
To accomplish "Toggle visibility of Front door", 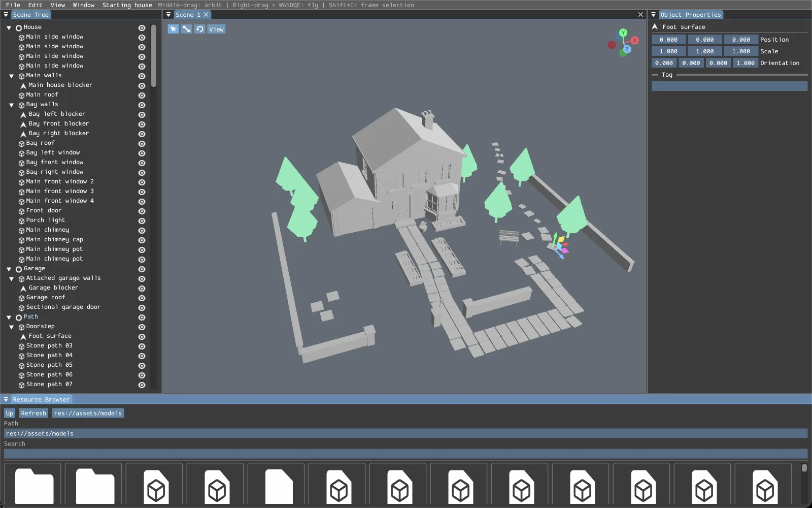I will point(142,211).
